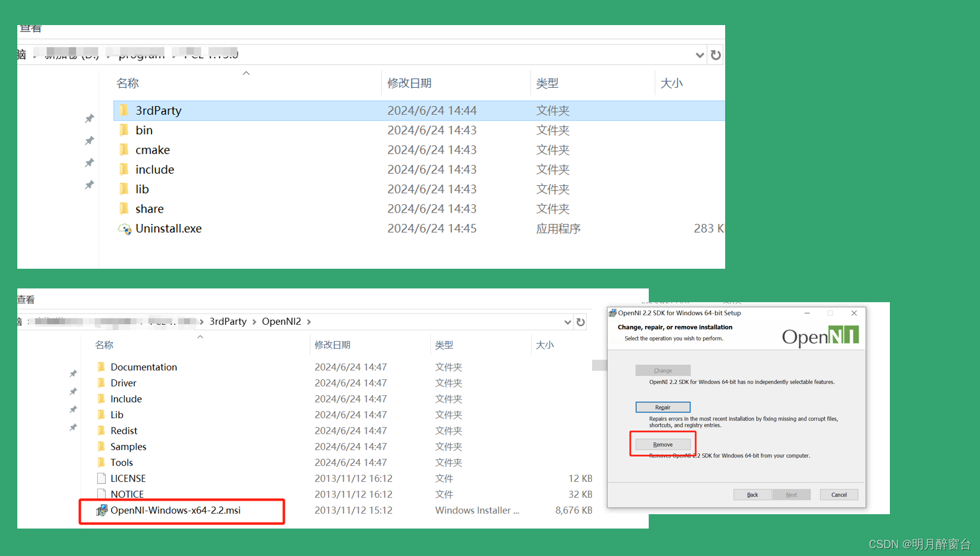980x556 pixels.
Task: Expand breadcrumb chevron after 3rdParty
Action: pyautogui.click(x=254, y=322)
